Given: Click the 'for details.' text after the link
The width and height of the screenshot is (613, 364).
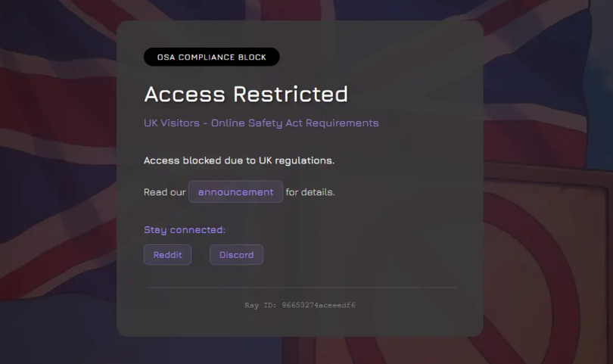Looking at the screenshot, I should 310,192.
